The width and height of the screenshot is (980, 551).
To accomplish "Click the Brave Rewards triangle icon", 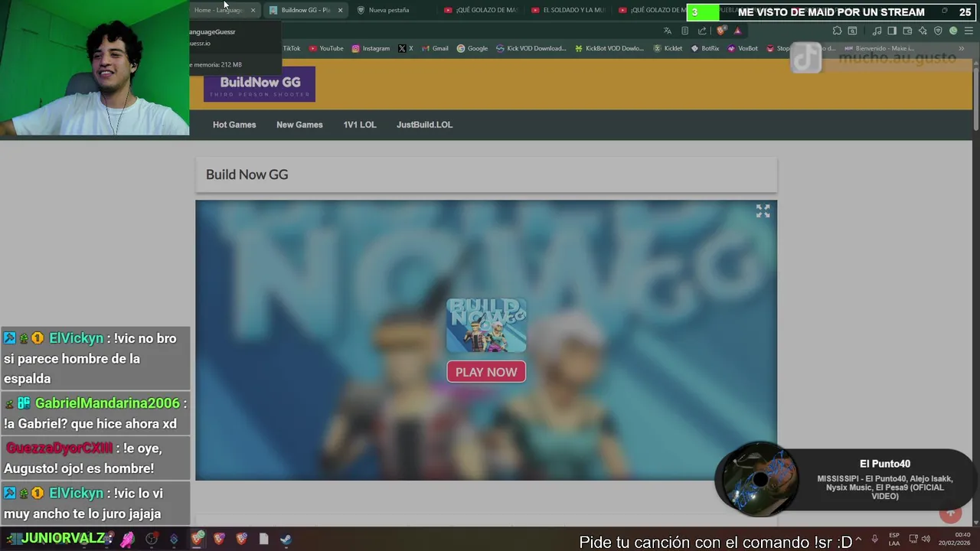I will [x=737, y=31].
